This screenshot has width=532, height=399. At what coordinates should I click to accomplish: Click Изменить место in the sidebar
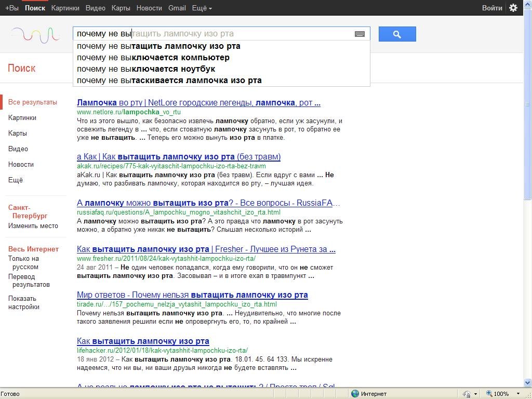(x=33, y=225)
